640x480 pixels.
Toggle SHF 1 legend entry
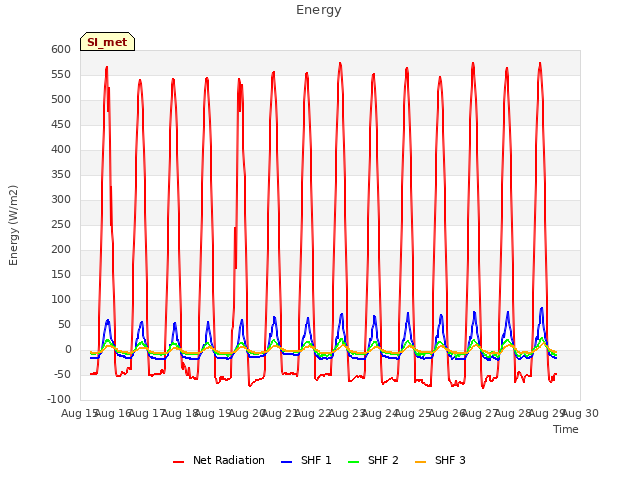(306, 460)
